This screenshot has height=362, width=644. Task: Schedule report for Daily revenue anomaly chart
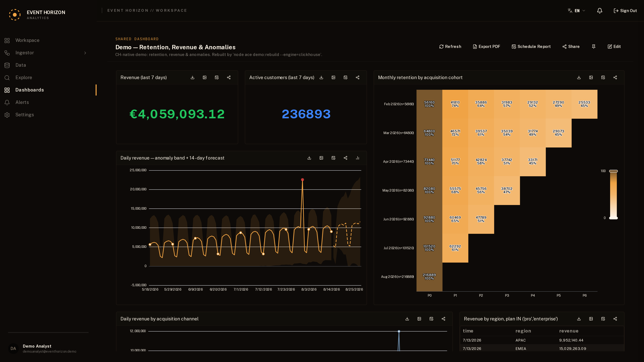pos(333,158)
